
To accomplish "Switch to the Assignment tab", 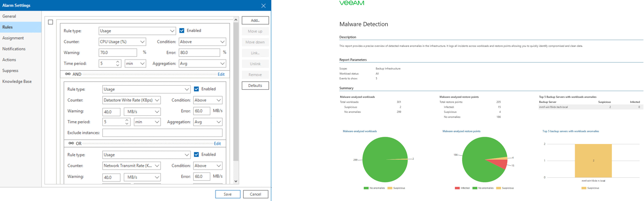I will [x=13, y=38].
